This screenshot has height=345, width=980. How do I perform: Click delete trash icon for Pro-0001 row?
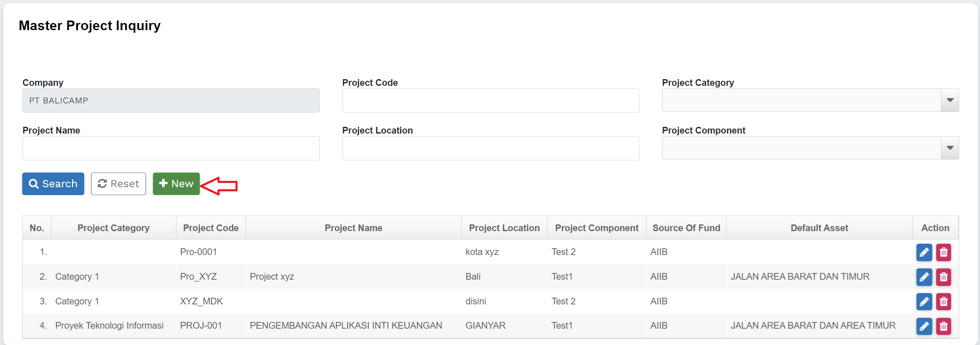pos(944,252)
